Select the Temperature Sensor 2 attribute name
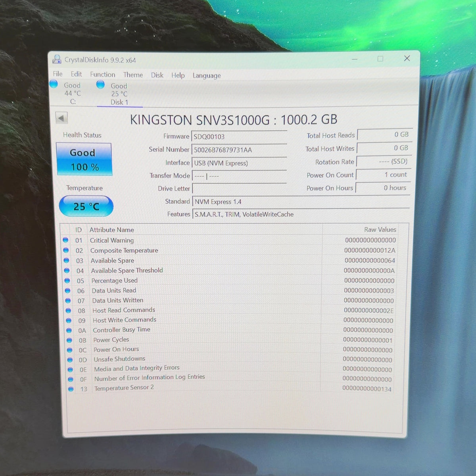 [x=124, y=388]
